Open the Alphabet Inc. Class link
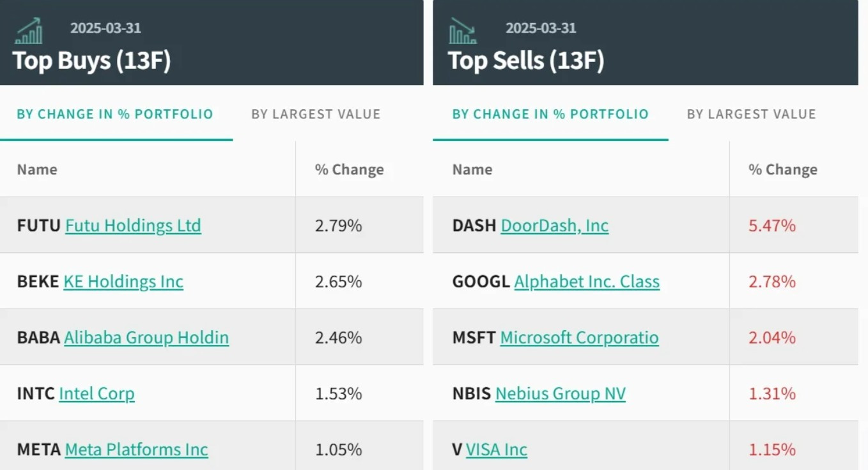 587,282
